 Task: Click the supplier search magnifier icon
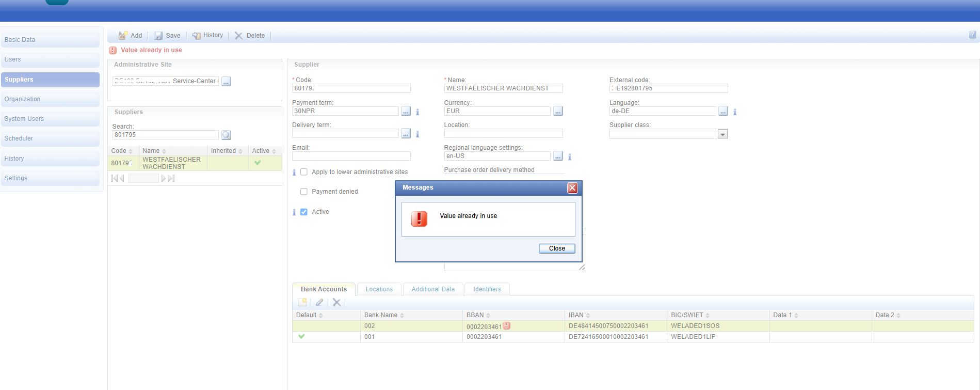point(226,135)
